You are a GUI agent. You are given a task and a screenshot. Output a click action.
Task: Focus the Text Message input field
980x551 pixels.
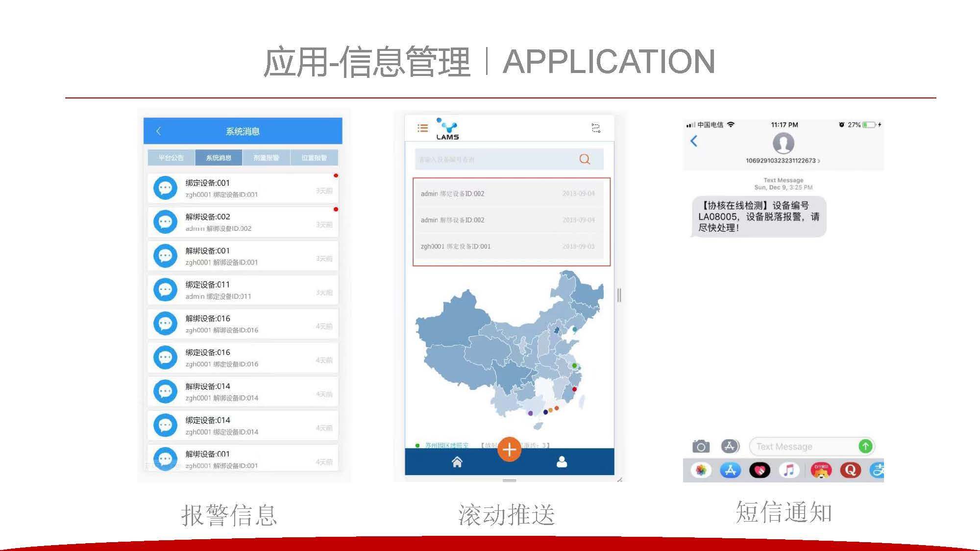point(812,446)
